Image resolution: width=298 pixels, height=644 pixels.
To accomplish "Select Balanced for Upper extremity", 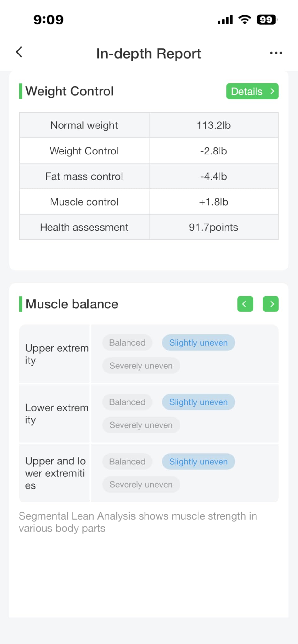I will (x=127, y=342).
